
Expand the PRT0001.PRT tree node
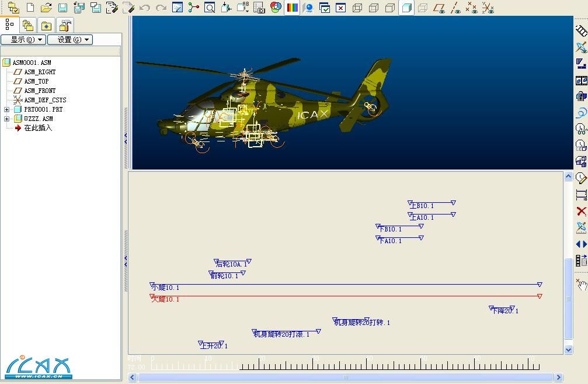[7, 109]
